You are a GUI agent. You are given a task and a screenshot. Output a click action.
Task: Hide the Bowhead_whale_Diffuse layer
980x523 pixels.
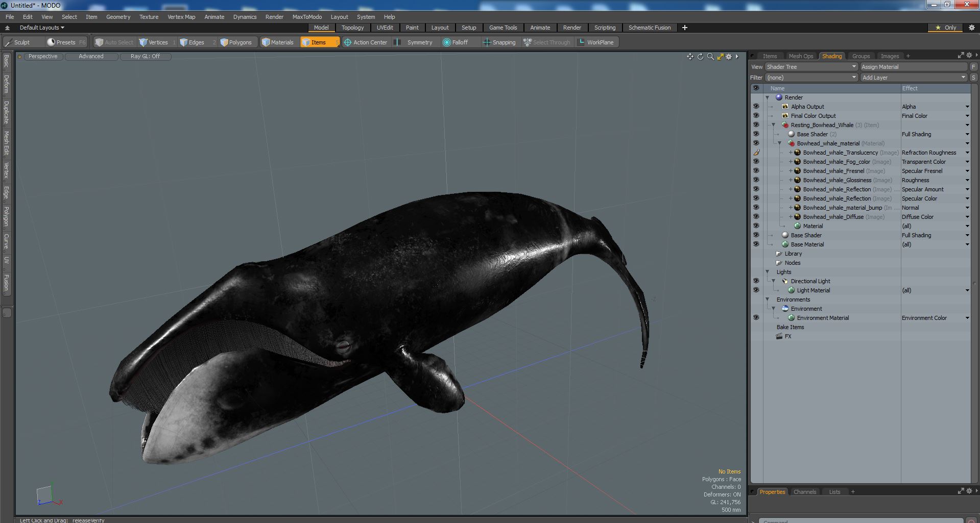tap(756, 217)
